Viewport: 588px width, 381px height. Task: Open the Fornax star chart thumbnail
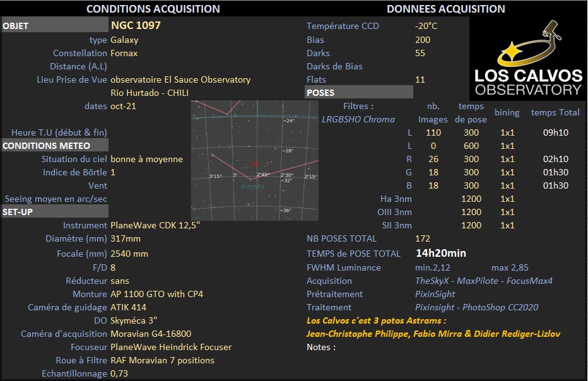255,160
